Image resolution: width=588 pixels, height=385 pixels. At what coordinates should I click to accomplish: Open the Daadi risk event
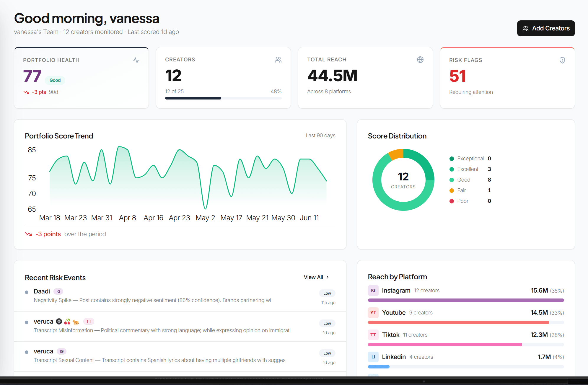pyautogui.click(x=180, y=296)
